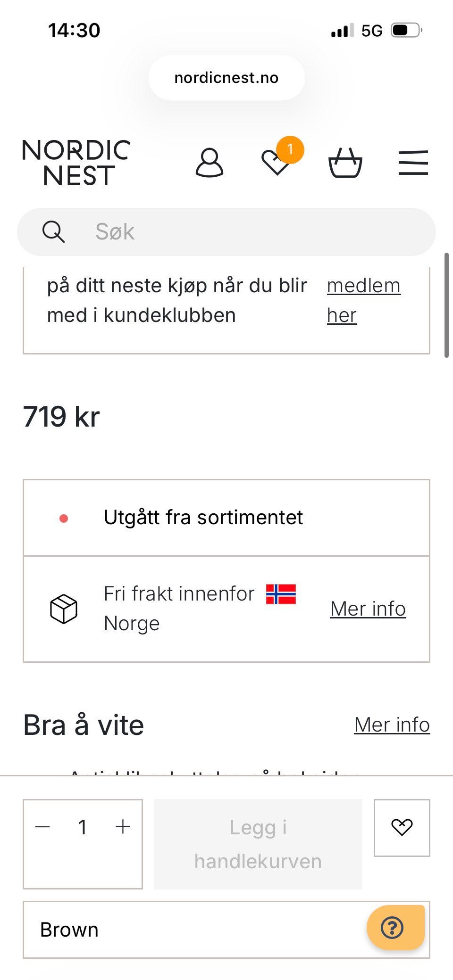This screenshot has width=453, height=980.
Task: Click the 'Legg i handlekurven' button
Action: tap(258, 844)
